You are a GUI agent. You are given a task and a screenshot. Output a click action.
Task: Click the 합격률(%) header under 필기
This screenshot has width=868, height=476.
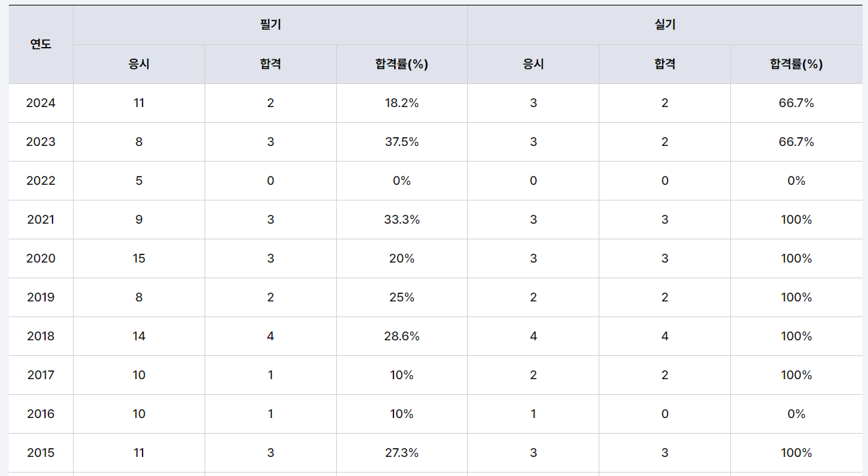click(402, 64)
